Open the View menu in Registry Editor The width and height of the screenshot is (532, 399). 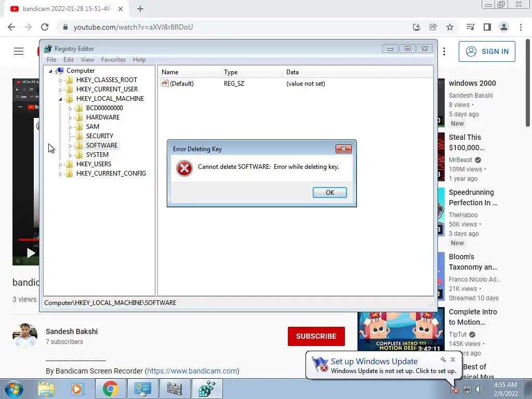pyautogui.click(x=87, y=60)
